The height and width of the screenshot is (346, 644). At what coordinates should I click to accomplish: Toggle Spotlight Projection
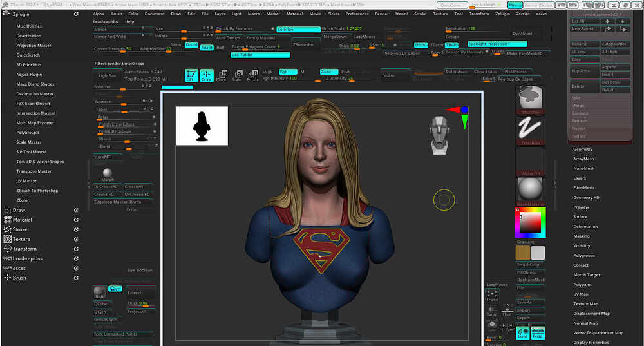click(x=497, y=44)
